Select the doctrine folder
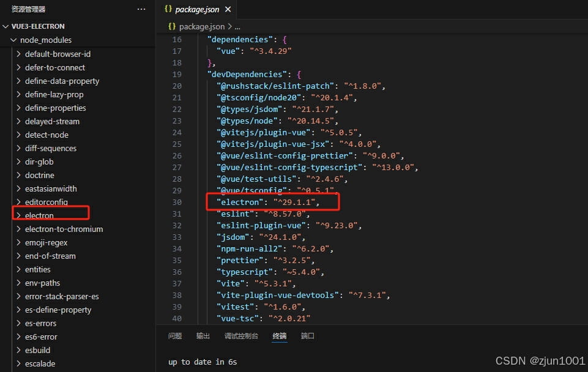Image resolution: width=588 pixels, height=372 pixels. (x=39, y=176)
